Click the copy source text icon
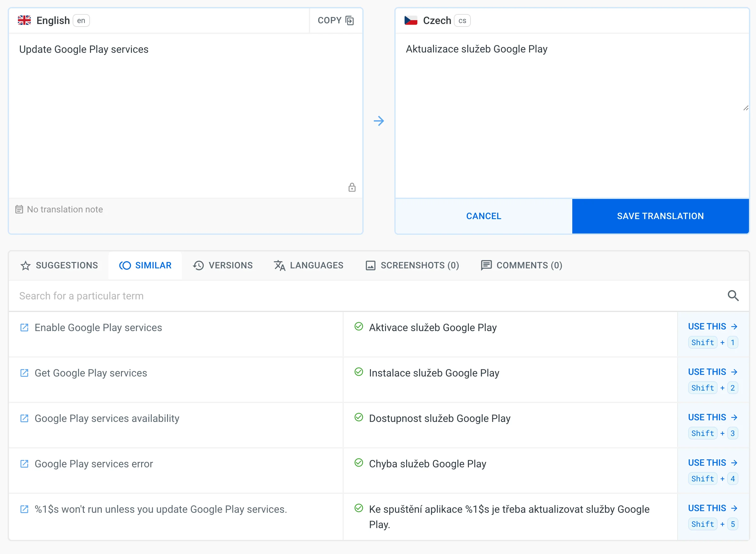The width and height of the screenshot is (756, 554). click(x=349, y=20)
